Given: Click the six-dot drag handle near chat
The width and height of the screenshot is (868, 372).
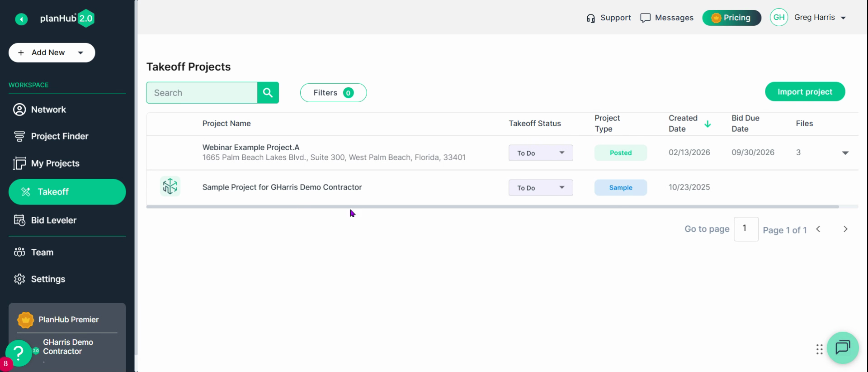Looking at the screenshot, I should click(x=819, y=349).
